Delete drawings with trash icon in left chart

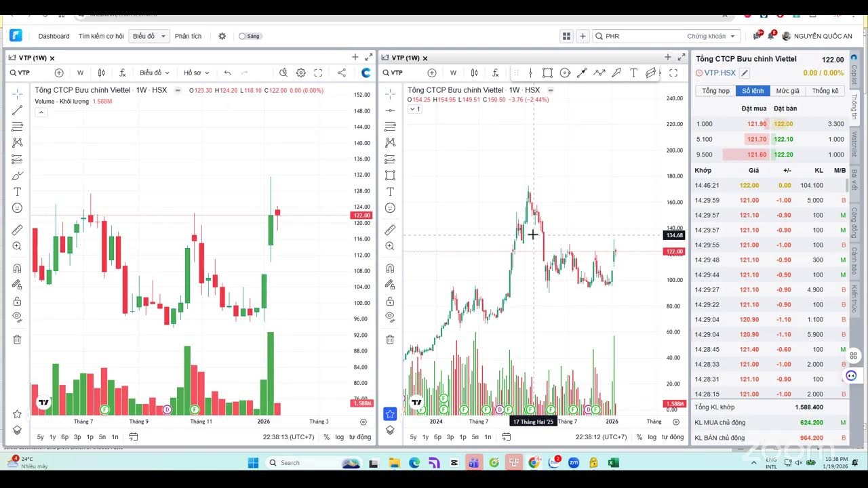(x=17, y=339)
